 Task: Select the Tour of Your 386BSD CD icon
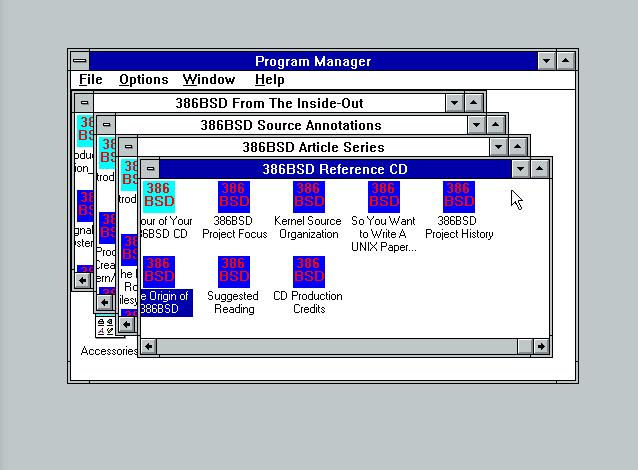pyautogui.click(x=159, y=197)
